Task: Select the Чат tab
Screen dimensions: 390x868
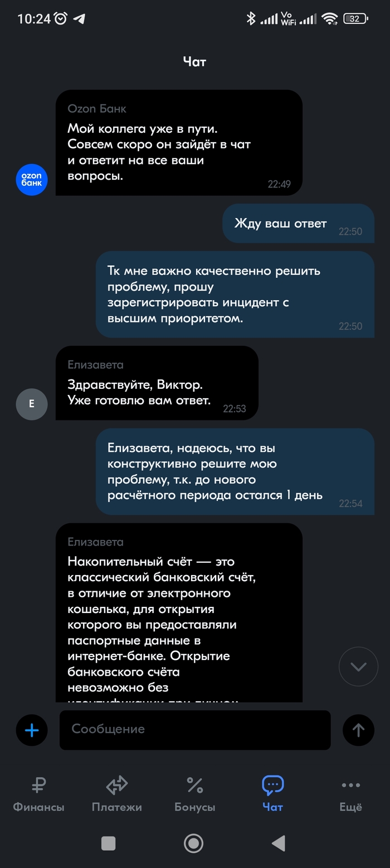Action: (x=272, y=794)
